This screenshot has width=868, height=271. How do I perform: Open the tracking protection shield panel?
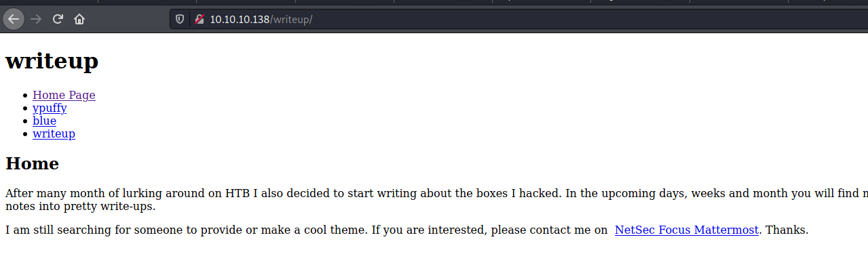point(180,20)
